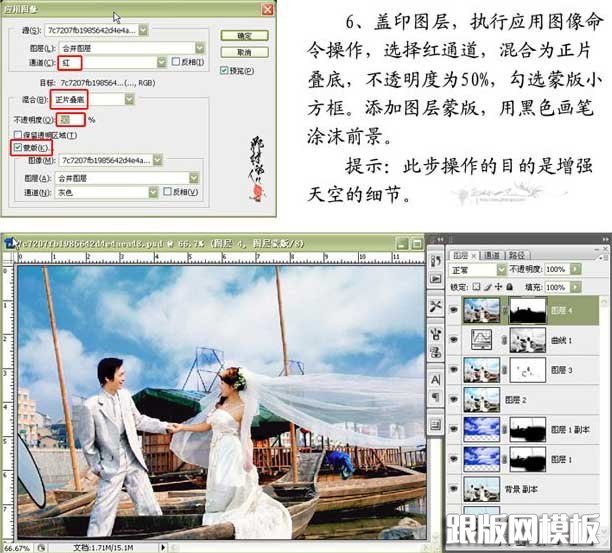Toggle lock position icon
The image size is (612, 553).
498,287
